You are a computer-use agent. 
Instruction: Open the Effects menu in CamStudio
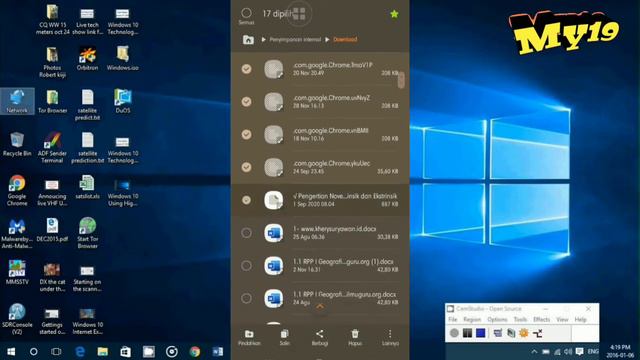click(542, 320)
